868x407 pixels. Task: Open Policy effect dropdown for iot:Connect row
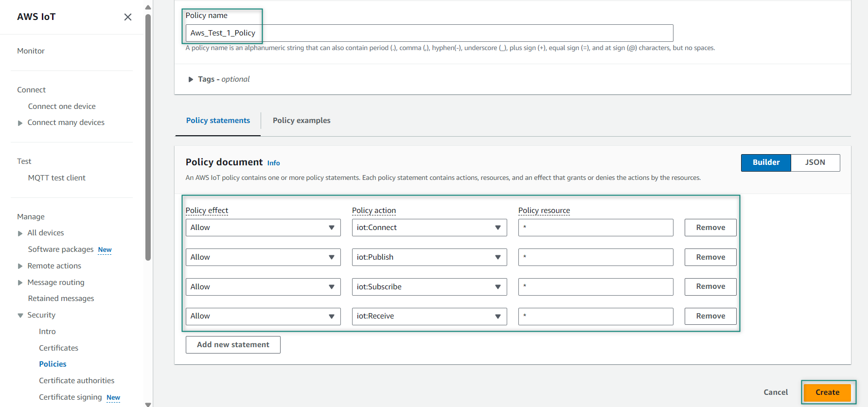click(x=263, y=228)
